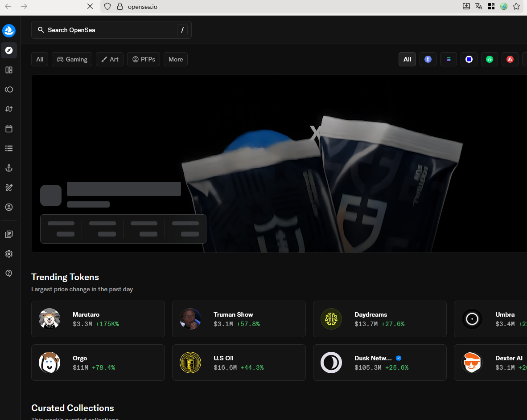Click Marutaro's +175K% change value
This screenshot has width=527, height=420.
click(107, 324)
